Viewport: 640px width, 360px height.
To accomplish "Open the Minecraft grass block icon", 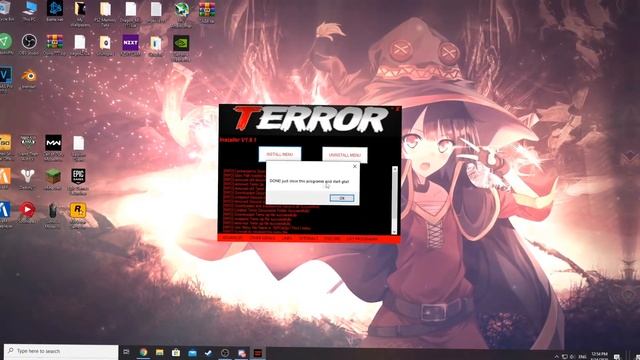I will click(53, 179).
